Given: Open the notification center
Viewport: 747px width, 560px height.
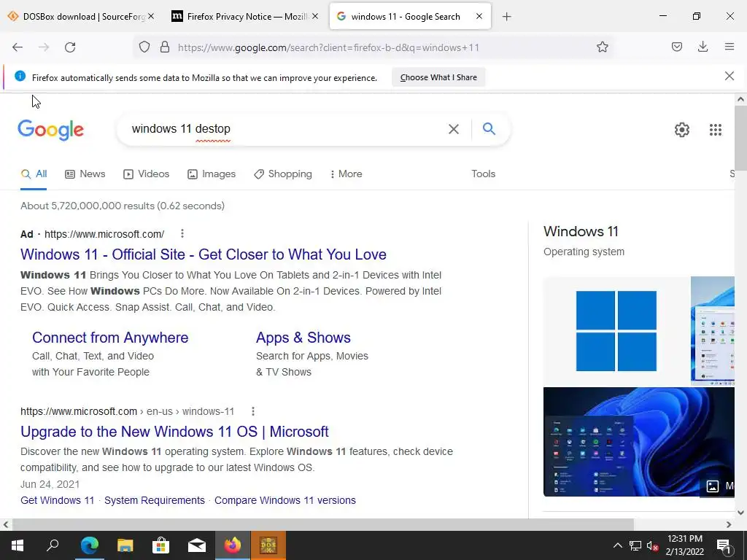Looking at the screenshot, I should (x=724, y=545).
